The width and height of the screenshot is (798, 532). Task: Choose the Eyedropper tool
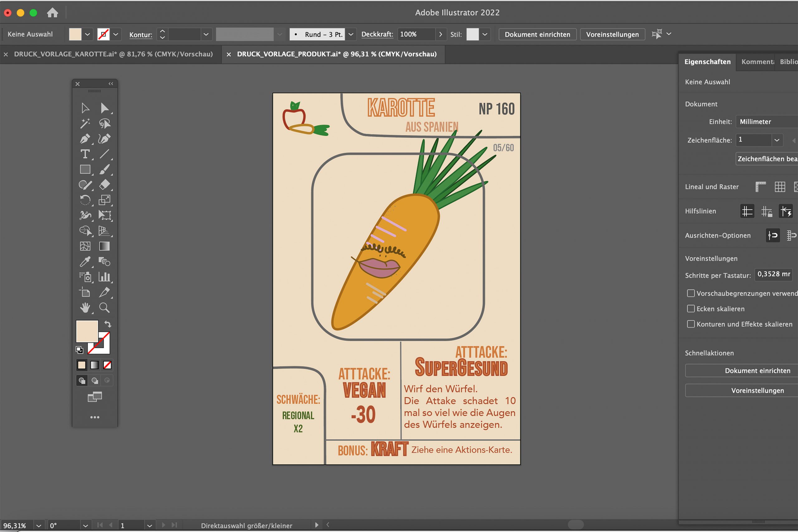tap(85, 261)
